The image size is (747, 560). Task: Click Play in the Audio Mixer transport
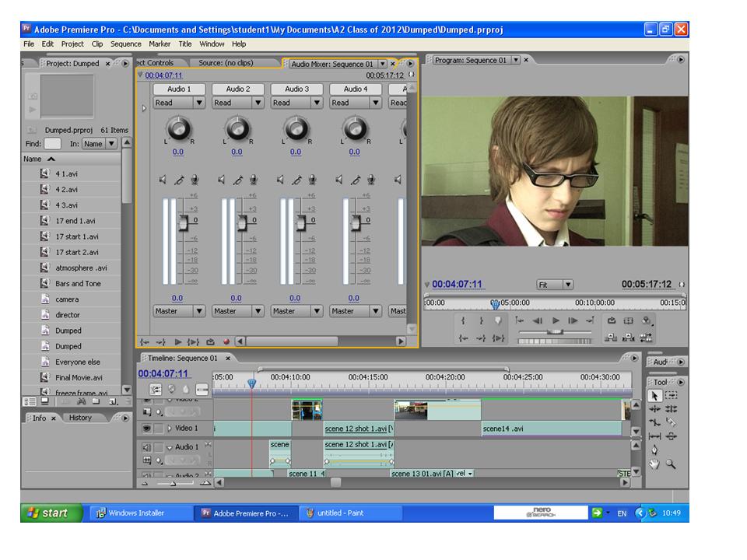(177, 342)
